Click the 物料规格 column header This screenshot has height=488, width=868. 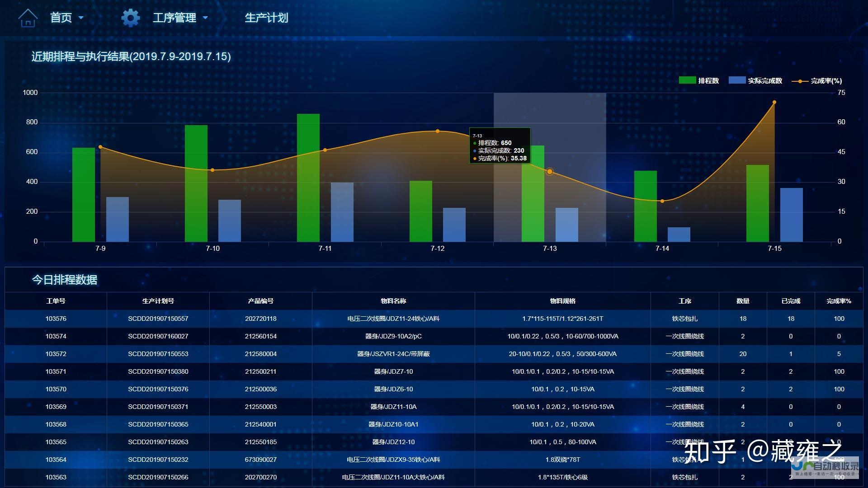[x=563, y=301]
